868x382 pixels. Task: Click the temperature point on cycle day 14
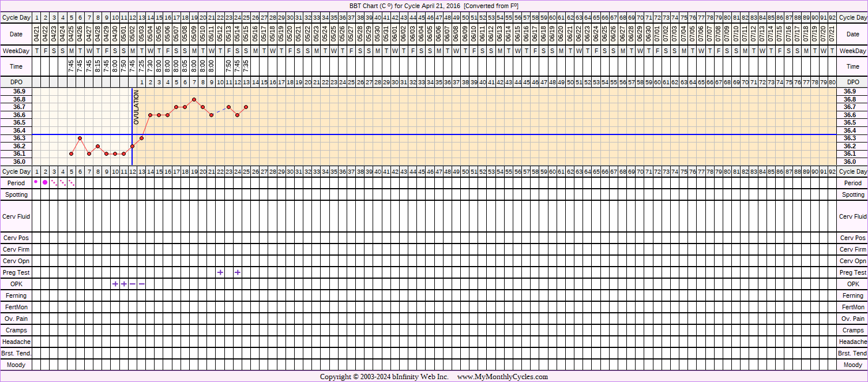[x=150, y=115]
